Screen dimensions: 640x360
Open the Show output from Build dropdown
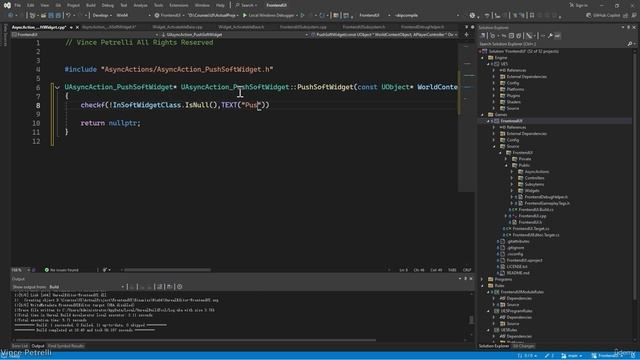pos(87,287)
